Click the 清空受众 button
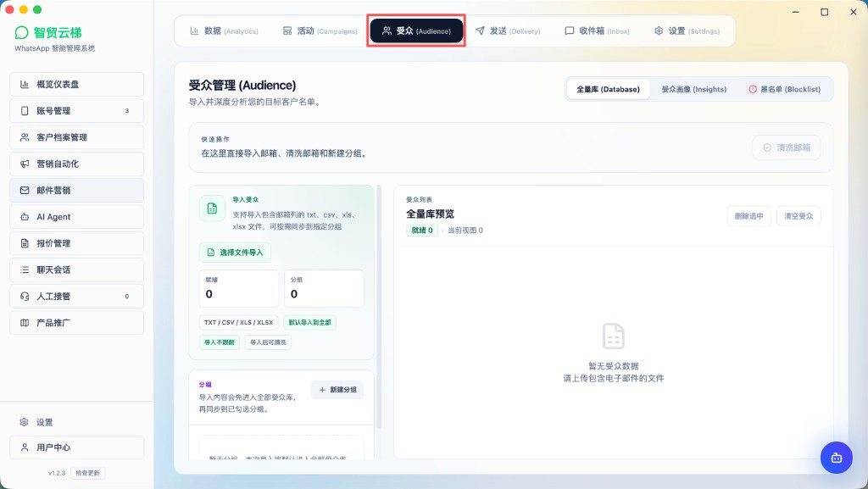The image size is (868, 489). coord(798,216)
